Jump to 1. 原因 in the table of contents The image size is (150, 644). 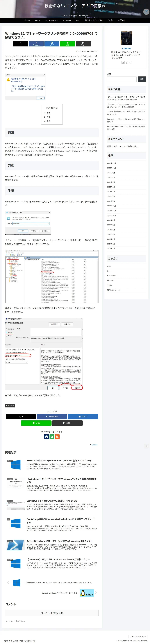tap(47, 113)
